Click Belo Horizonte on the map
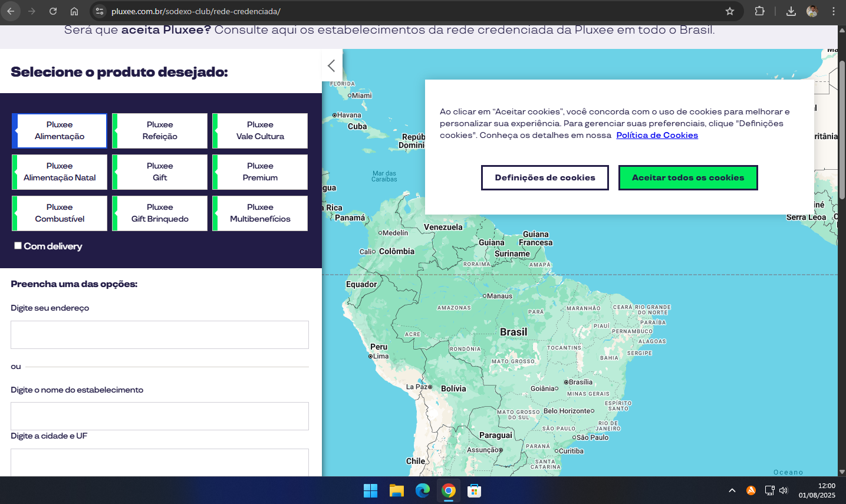Screen dimensions: 846x504 click(x=569, y=411)
